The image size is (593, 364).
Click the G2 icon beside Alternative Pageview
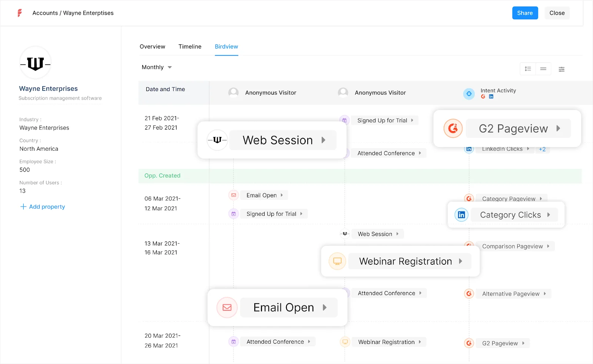tap(469, 294)
